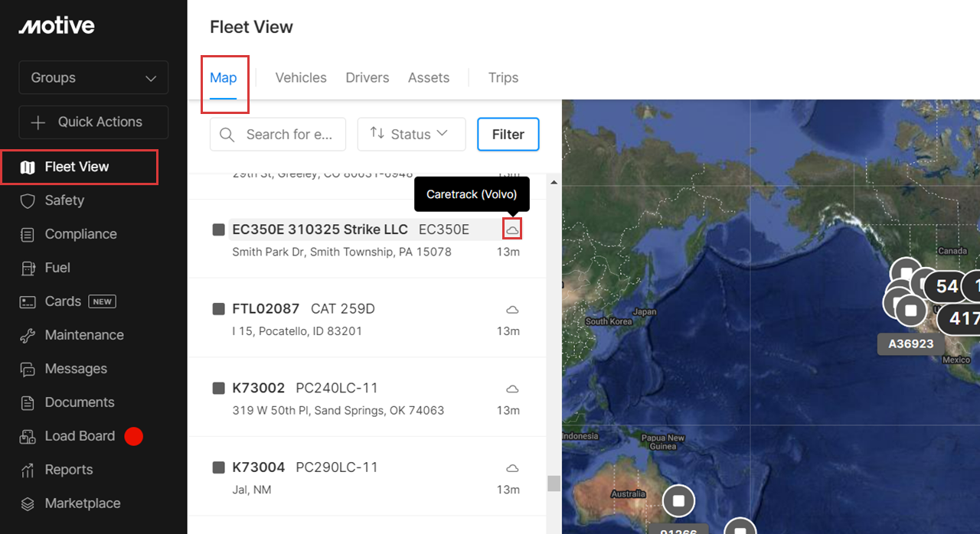Screen dimensions: 980x534
Task: Click cloud icon on FTL02087 row
Action: click(512, 309)
